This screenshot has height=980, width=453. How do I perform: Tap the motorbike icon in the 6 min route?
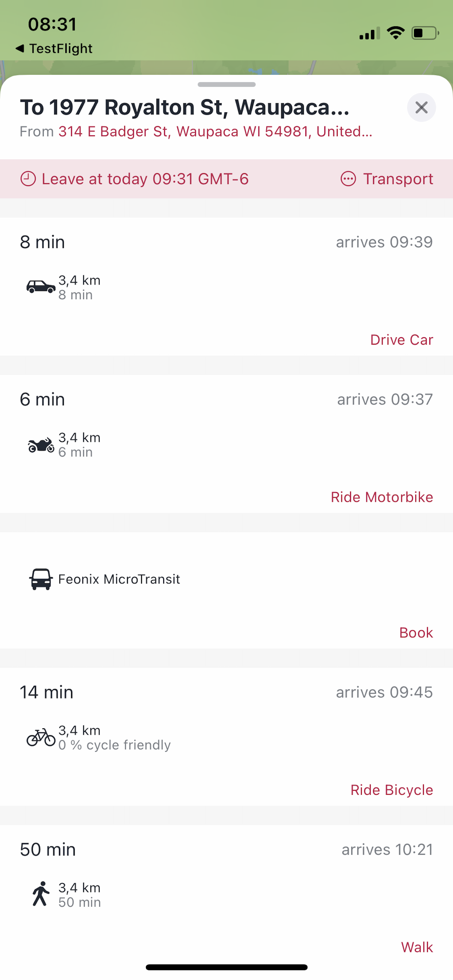[41, 444]
